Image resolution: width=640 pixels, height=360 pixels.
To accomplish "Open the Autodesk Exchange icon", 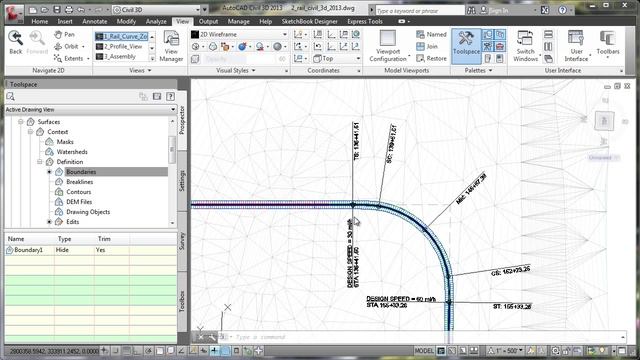I will coord(545,10).
